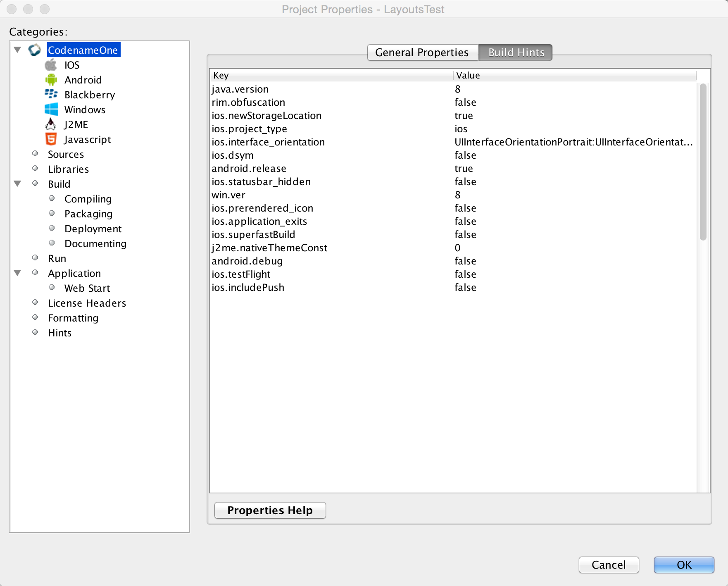Select the Run category
Image resolution: width=728 pixels, height=586 pixels.
coord(57,258)
